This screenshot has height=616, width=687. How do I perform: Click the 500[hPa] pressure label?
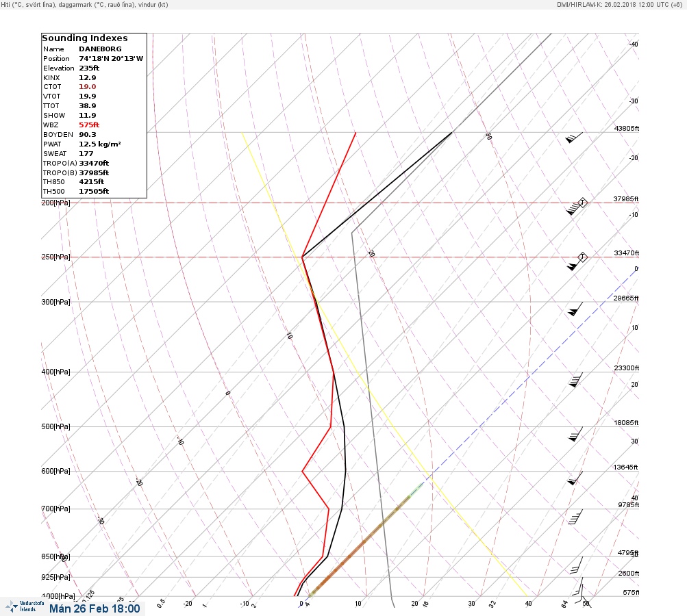pos(55,426)
